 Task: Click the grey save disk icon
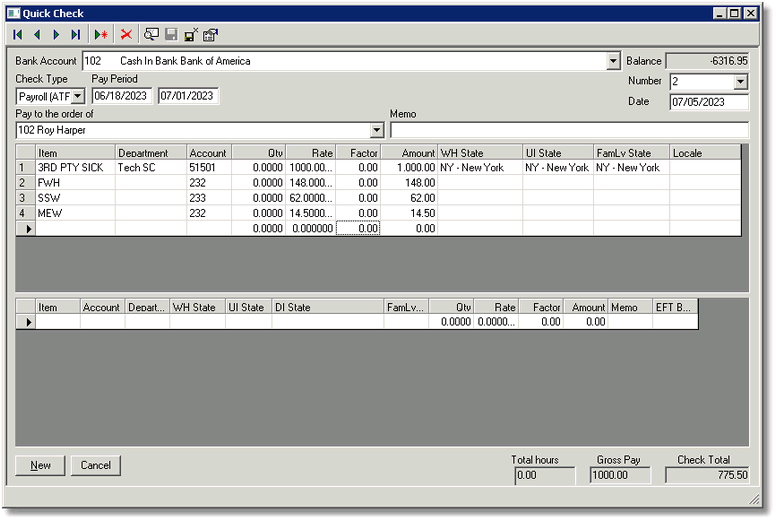coord(171,34)
